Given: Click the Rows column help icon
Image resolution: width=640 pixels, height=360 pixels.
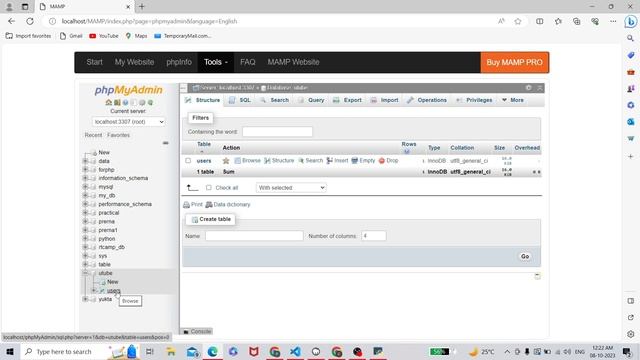Looking at the screenshot, I should 407,151.
